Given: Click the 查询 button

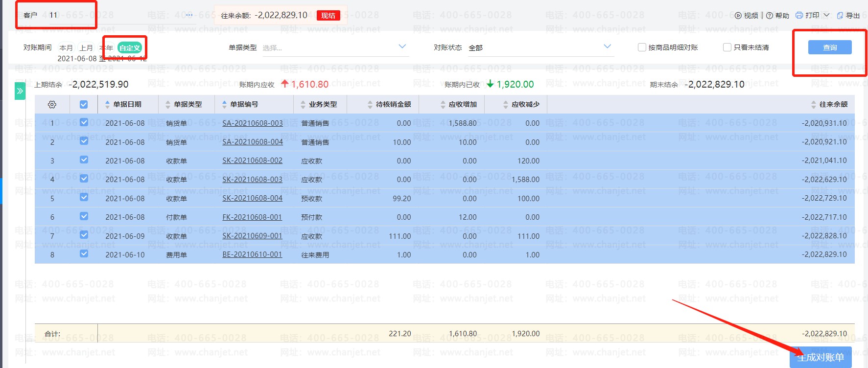Looking at the screenshot, I should [x=830, y=47].
